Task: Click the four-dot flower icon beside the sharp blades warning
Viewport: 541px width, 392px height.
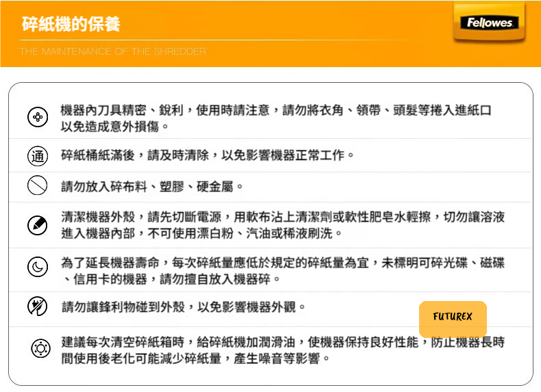Action: point(37,118)
